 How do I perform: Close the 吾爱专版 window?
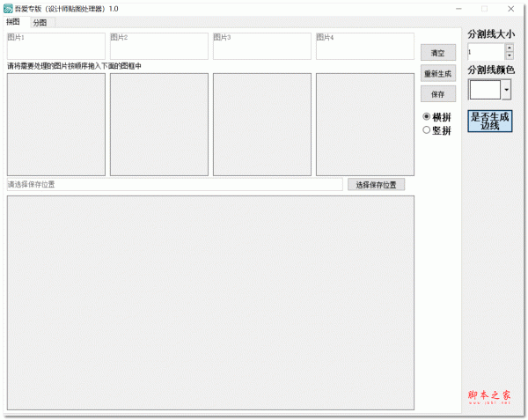coord(510,9)
